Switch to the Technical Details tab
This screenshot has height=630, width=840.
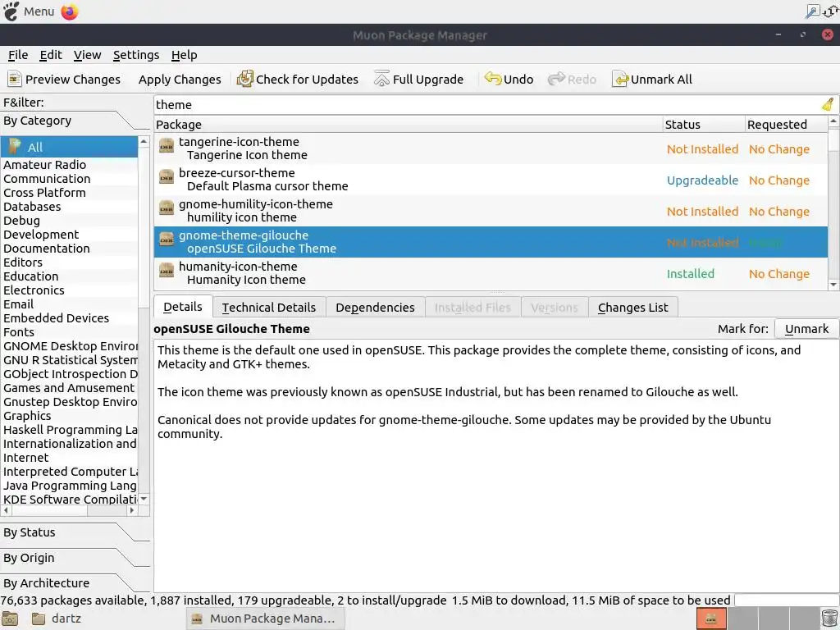(269, 308)
